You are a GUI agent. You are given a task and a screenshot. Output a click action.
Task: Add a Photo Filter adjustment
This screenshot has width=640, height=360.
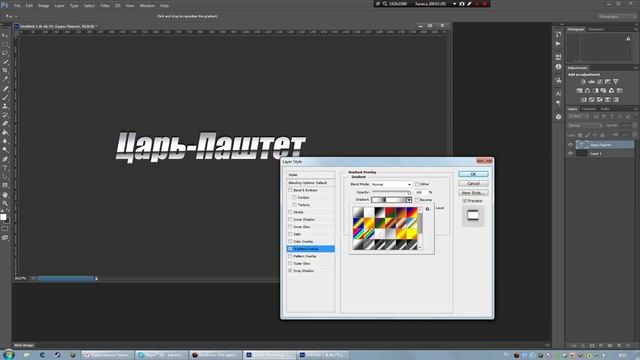[603, 91]
